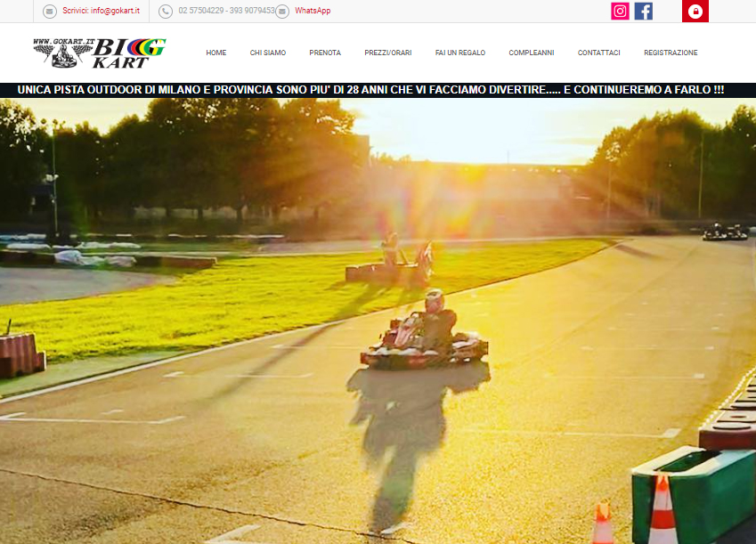756x544 pixels.
Task: Click the Big Kart logo
Action: (100, 53)
